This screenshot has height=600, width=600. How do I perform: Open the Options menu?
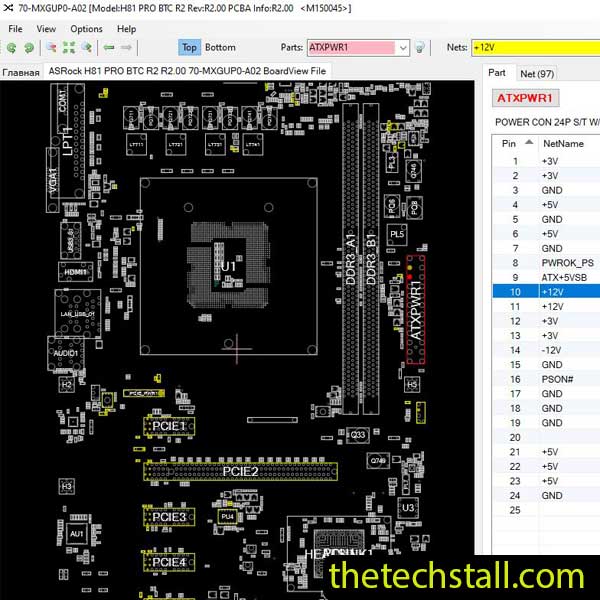click(x=86, y=29)
